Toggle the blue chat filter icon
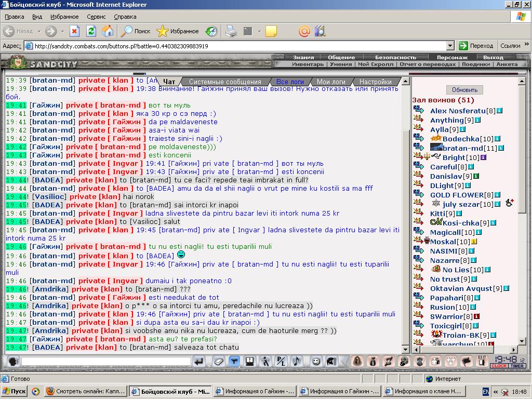This screenshot has width=532, height=399. (x=234, y=362)
